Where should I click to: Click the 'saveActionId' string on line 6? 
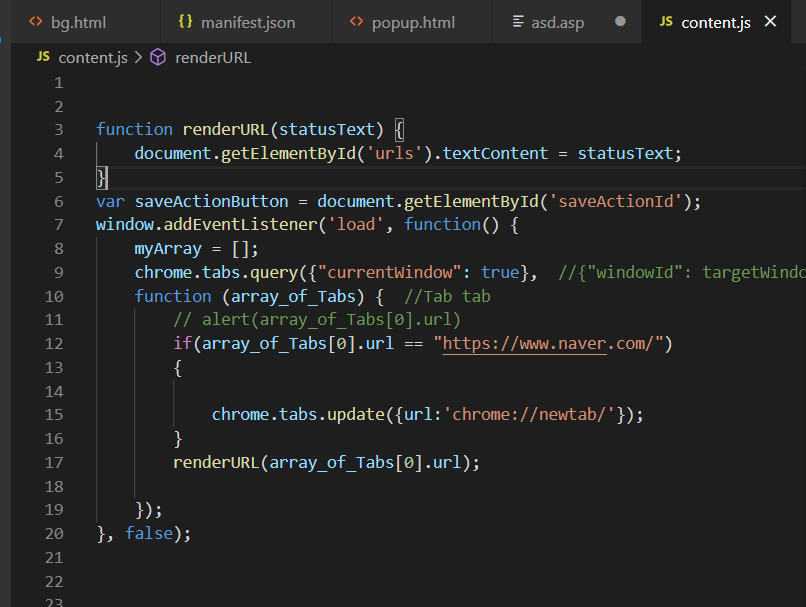pyautogui.click(x=615, y=201)
